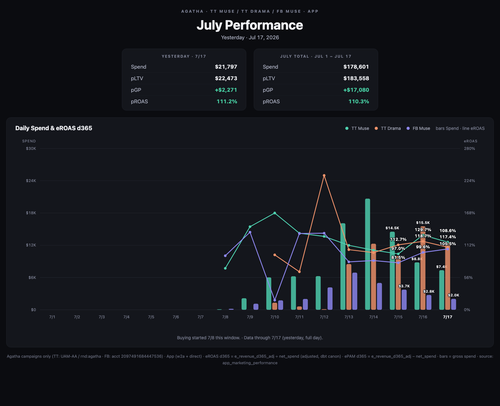Click the $30K spend axis label
The width and height of the screenshot is (500, 406).
[x=31, y=148]
